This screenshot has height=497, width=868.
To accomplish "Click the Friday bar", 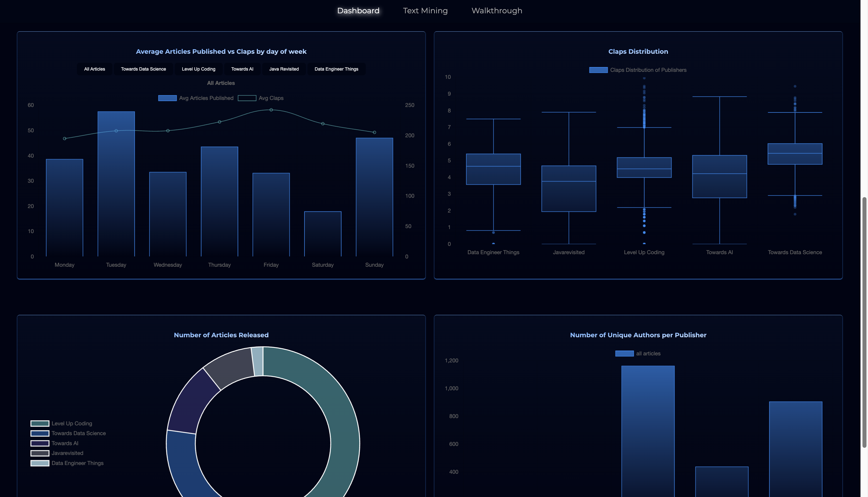I will pyautogui.click(x=271, y=215).
